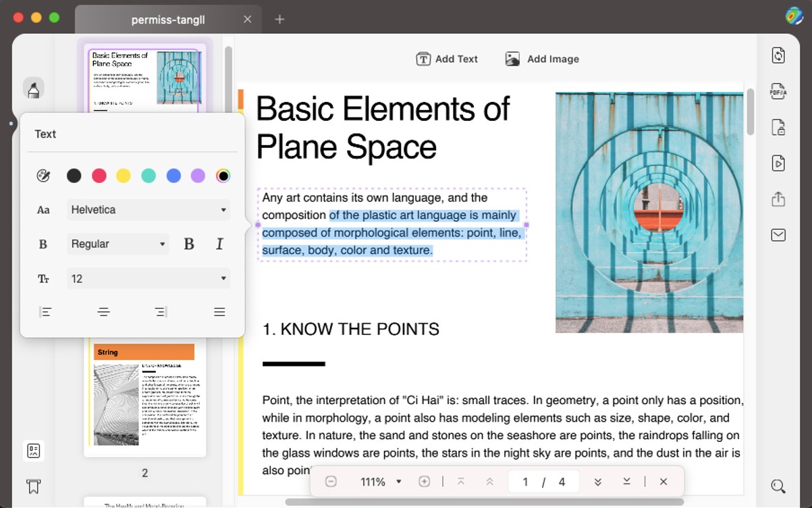This screenshot has width=812, height=508.
Task: Select left text alignment in the Text panel
Action: click(x=45, y=311)
